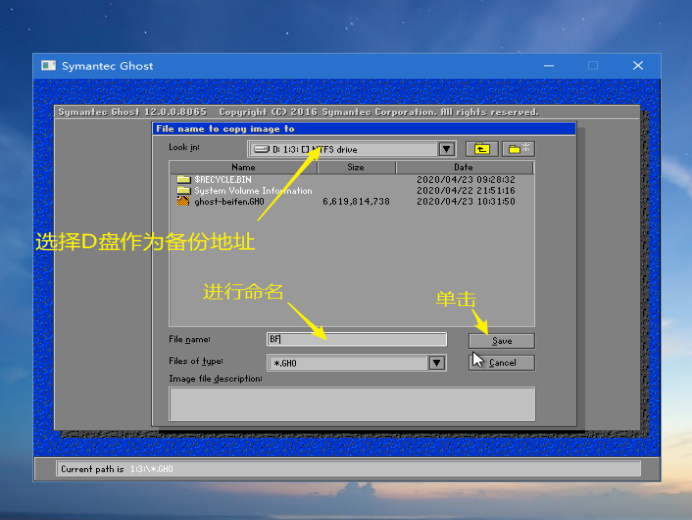
Task: Select the $RECYCLE.BIN folder icon
Action: [183, 179]
